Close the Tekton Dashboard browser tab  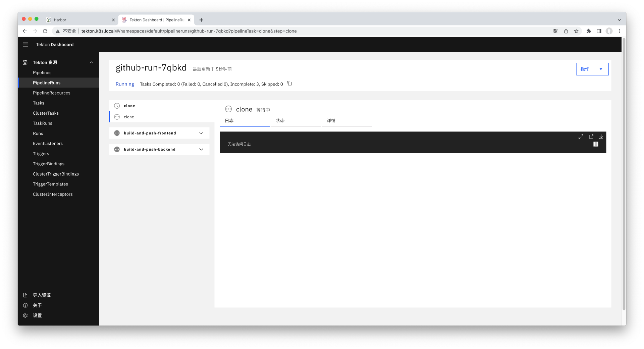pyautogui.click(x=189, y=20)
